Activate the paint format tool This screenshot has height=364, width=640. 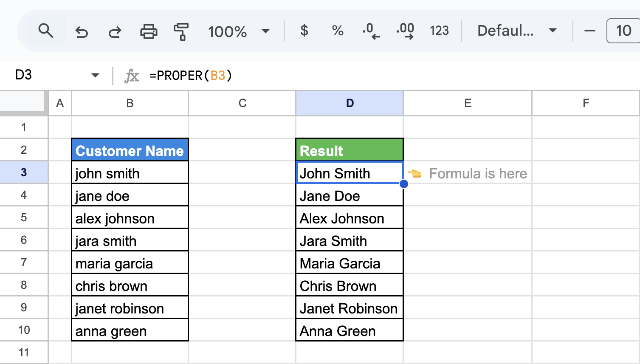pyautogui.click(x=181, y=31)
